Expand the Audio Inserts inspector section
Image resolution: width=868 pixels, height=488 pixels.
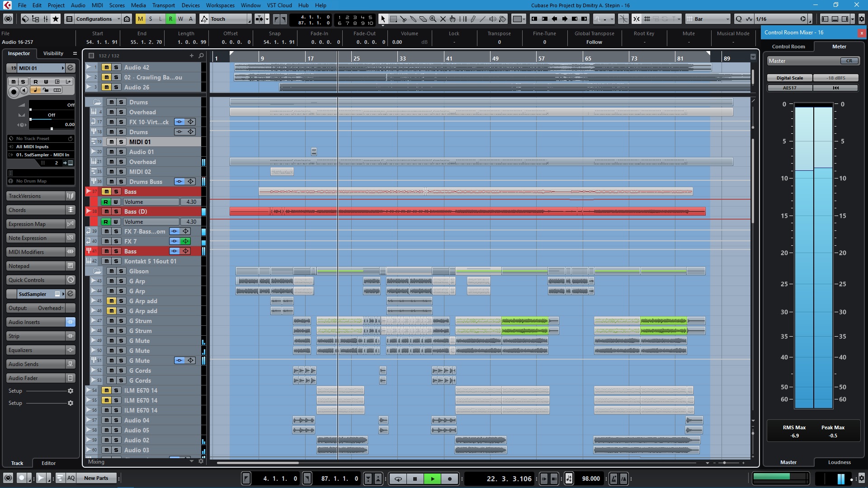click(36, 322)
